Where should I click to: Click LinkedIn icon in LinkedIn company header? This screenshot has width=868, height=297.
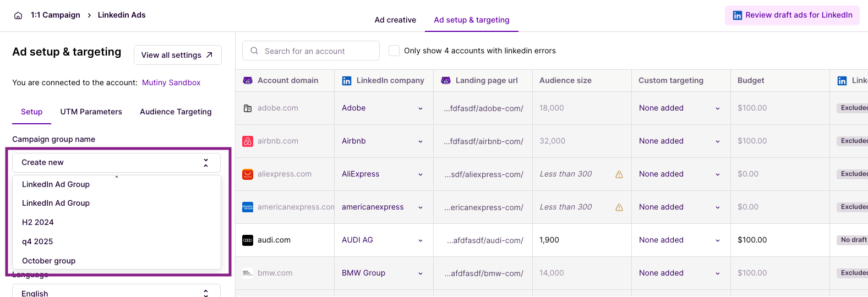click(x=347, y=81)
